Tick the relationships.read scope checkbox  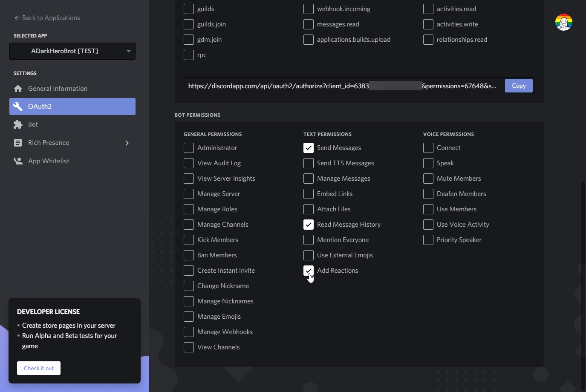click(x=428, y=40)
